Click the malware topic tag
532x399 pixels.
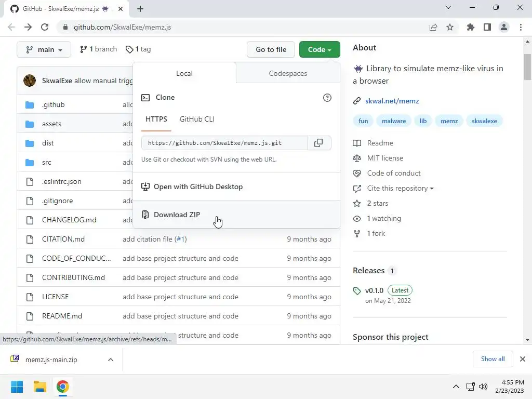[x=394, y=121]
